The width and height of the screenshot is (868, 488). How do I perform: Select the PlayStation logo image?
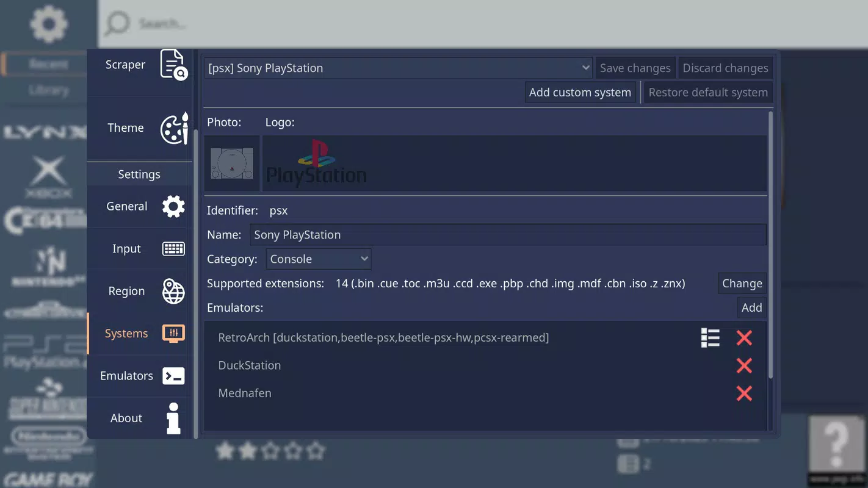pos(316,163)
